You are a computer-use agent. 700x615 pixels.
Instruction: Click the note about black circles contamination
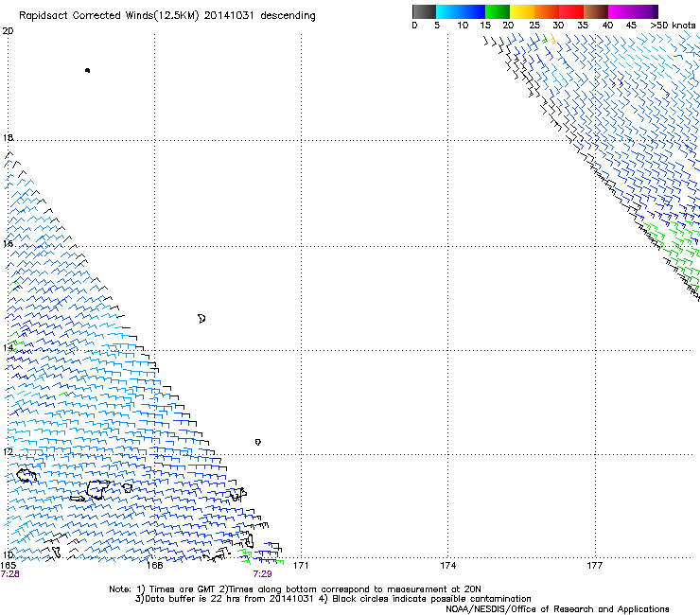[425, 599]
